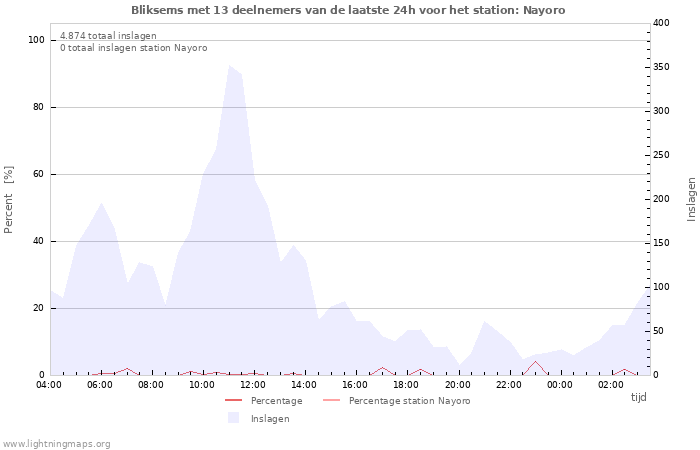Click the '4.874 totaal inslagen' text
Viewport: 700px width, 450px height.
(x=108, y=36)
